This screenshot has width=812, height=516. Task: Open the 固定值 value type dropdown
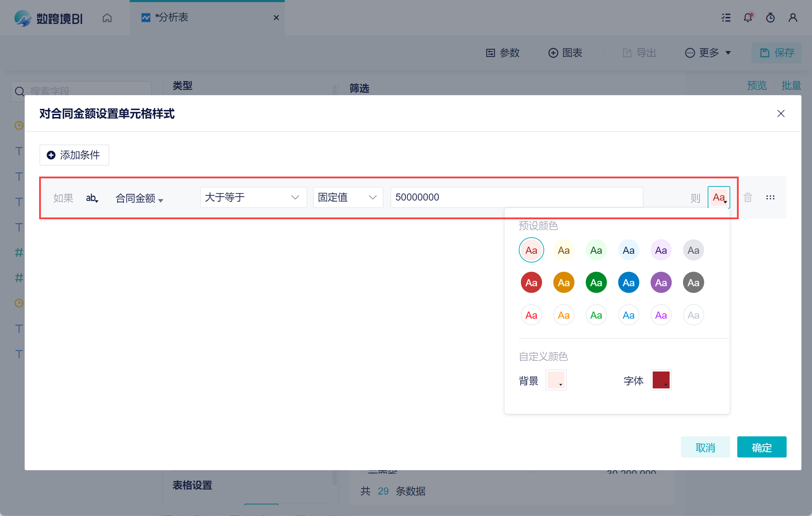(x=347, y=197)
